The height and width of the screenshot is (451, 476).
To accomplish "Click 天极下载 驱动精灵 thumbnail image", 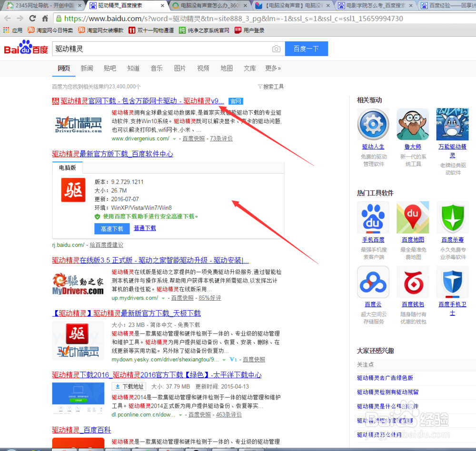I will coord(78,341).
